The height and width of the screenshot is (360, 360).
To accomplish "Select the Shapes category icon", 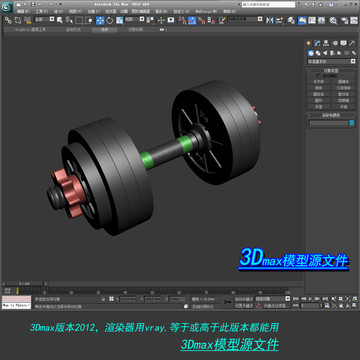I will coord(318,53).
